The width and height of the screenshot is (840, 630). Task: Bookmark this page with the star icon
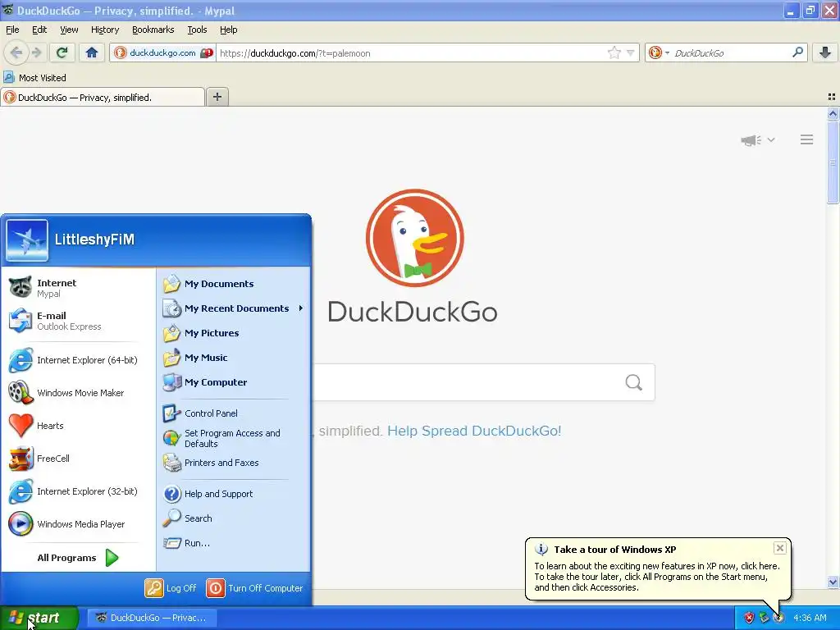[614, 52]
